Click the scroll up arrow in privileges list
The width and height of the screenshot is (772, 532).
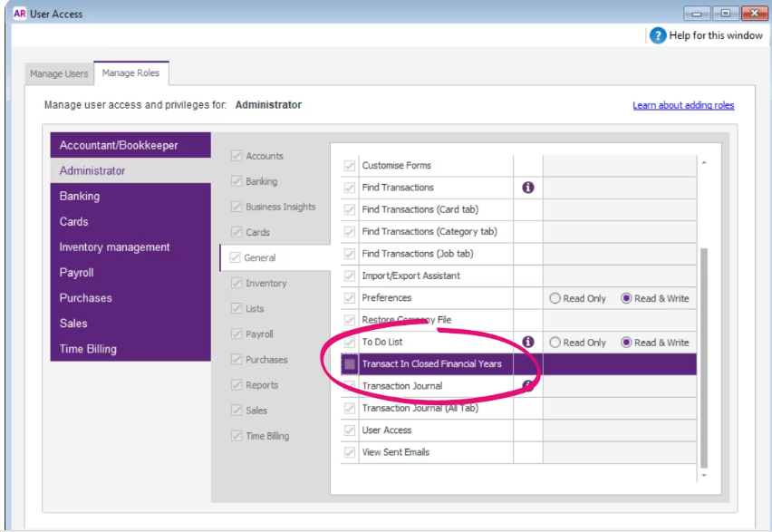704,163
